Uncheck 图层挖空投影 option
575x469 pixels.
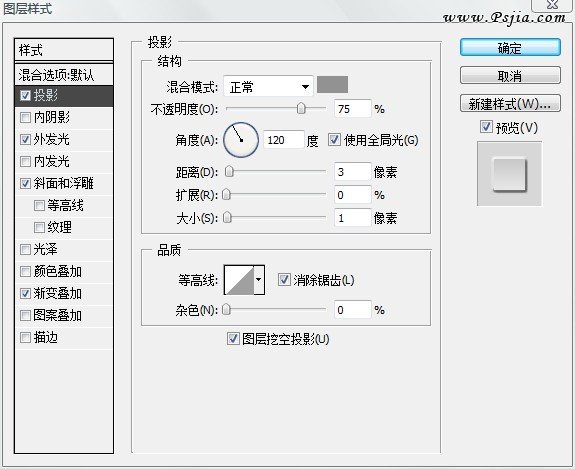[233, 338]
